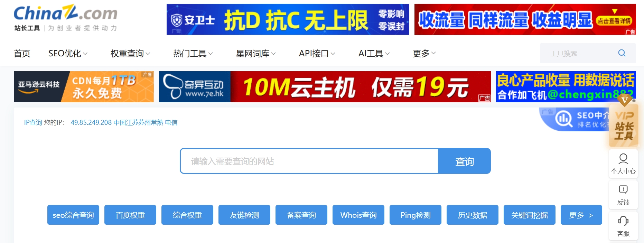The image size is (644, 243).
Task: Focus the website query input box
Action: (x=309, y=161)
